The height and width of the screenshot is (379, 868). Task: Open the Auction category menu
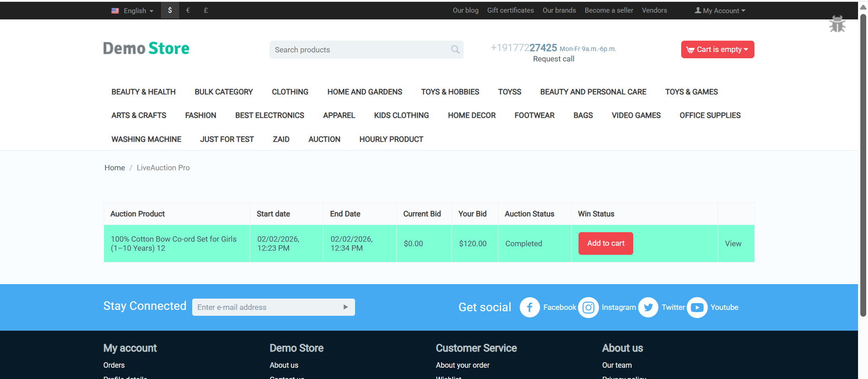point(324,139)
